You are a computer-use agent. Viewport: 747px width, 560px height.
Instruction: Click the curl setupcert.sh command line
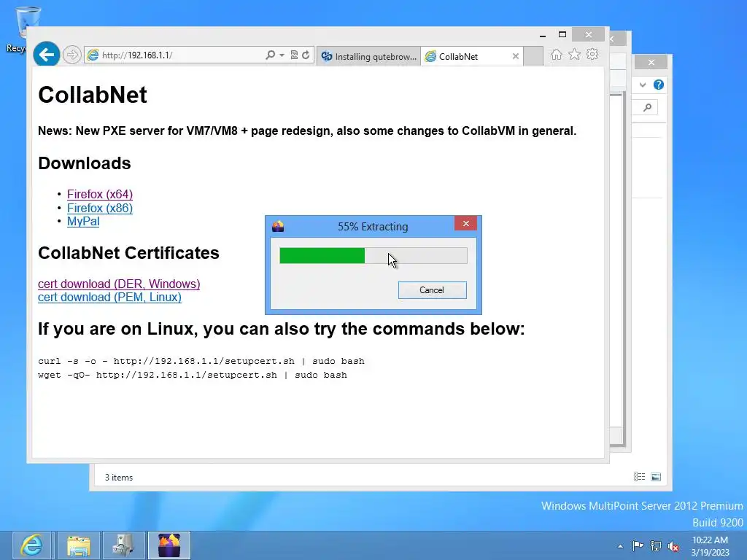click(x=201, y=361)
